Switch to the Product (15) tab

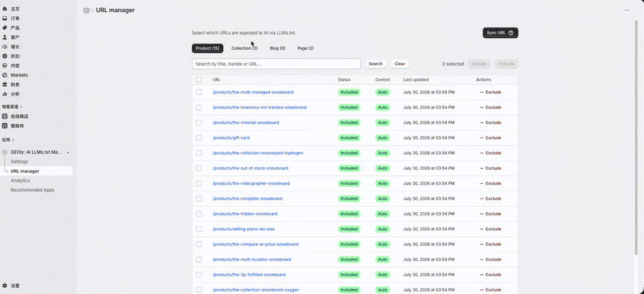(x=207, y=48)
